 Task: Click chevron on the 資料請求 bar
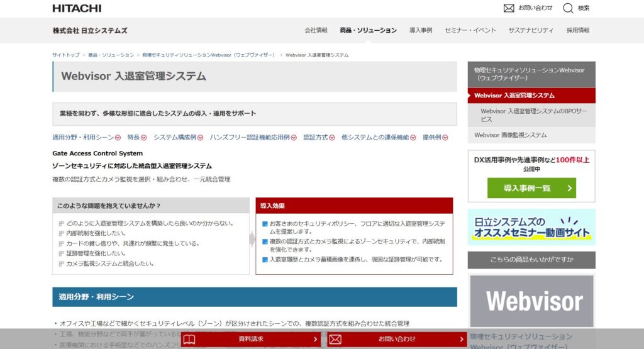(x=315, y=339)
